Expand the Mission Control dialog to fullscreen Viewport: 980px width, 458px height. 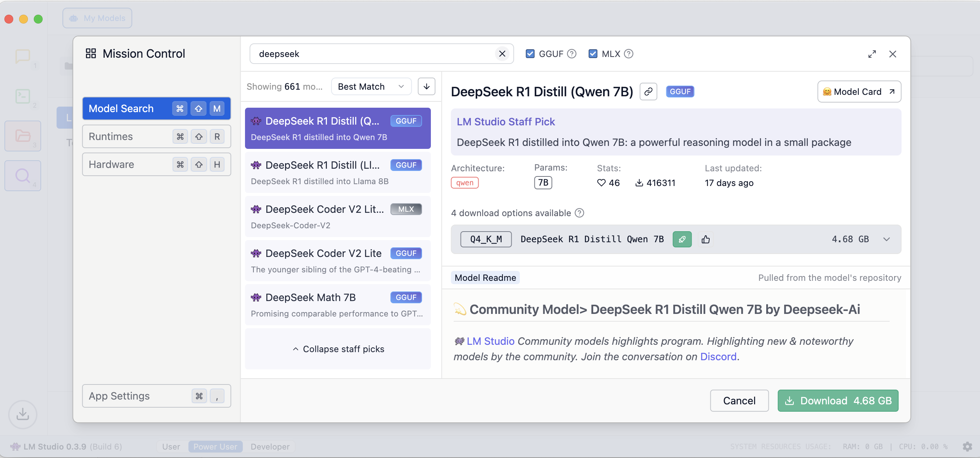872,54
